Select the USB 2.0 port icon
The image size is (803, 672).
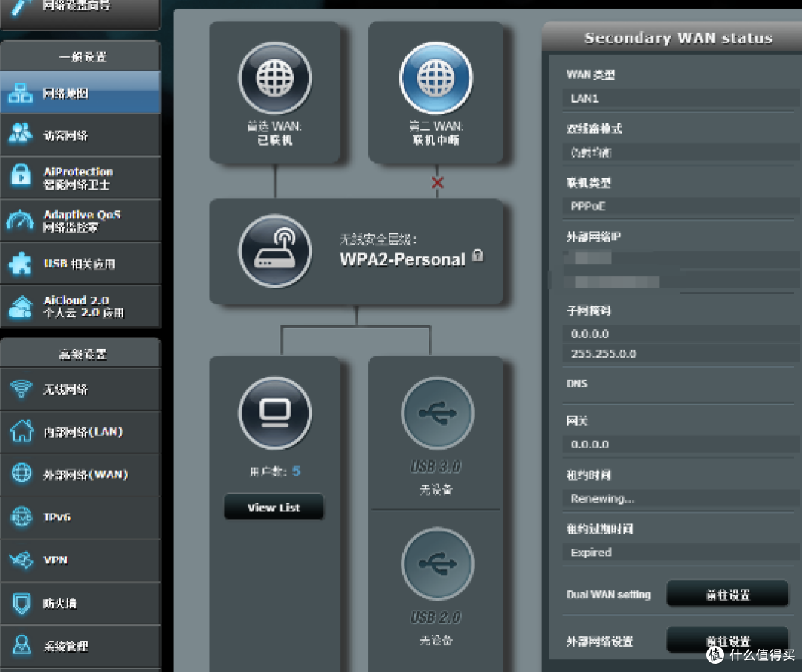[x=437, y=564]
